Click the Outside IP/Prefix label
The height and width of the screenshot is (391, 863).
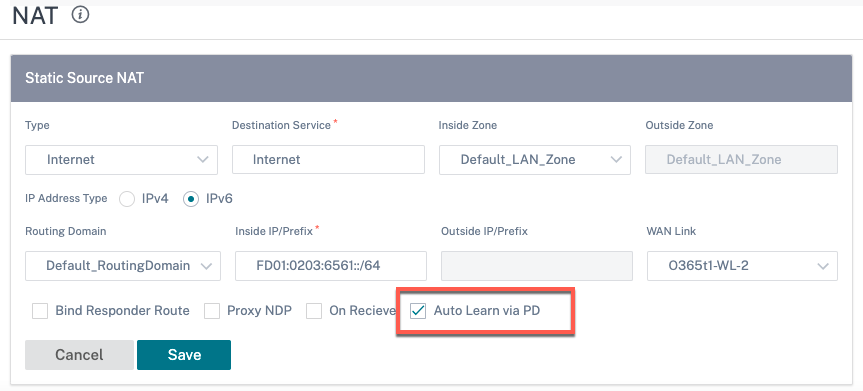point(484,231)
